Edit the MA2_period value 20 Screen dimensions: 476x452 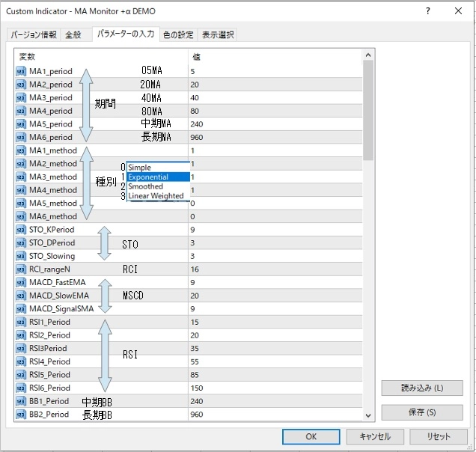point(275,85)
